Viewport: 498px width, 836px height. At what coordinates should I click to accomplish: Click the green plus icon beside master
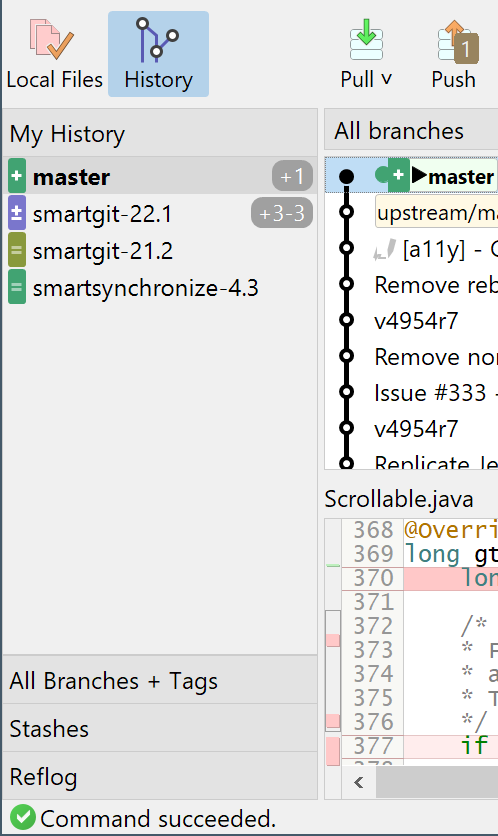coord(17,176)
